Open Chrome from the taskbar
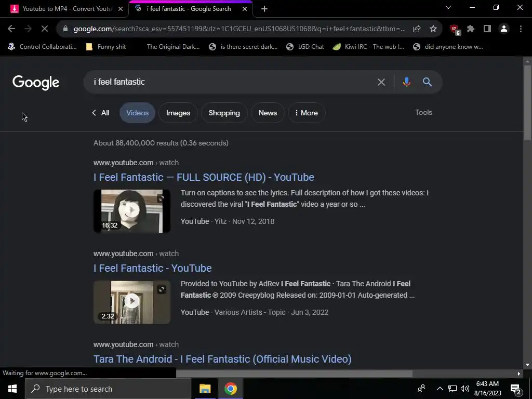The width and height of the screenshot is (532, 399). tap(230, 389)
